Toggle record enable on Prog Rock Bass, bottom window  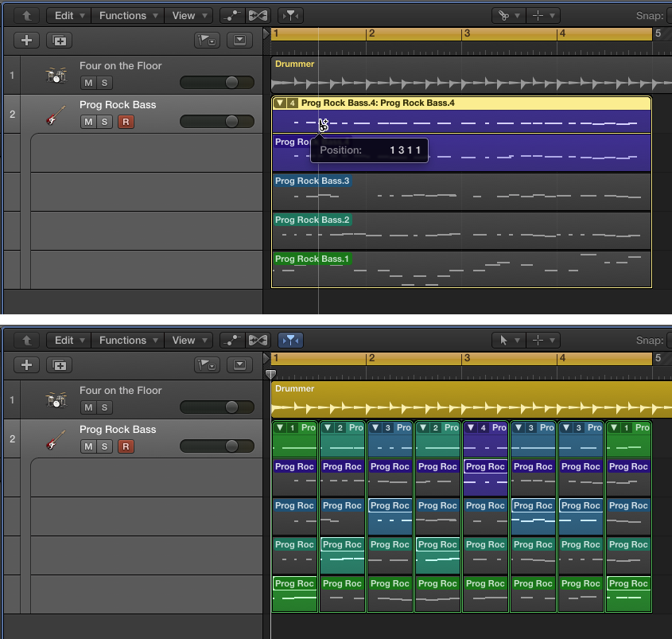click(x=126, y=446)
